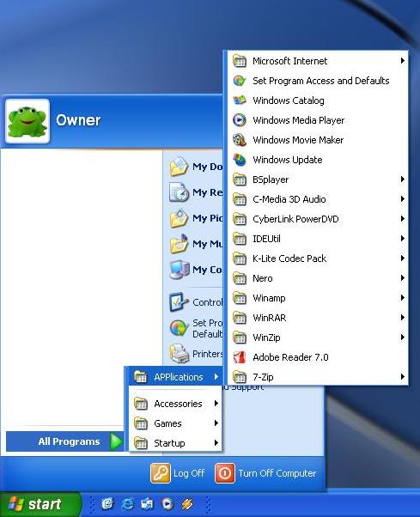Image resolution: width=420 pixels, height=517 pixels.
Task: Expand the WinZip submenu arrow
Action: [402, 338]
